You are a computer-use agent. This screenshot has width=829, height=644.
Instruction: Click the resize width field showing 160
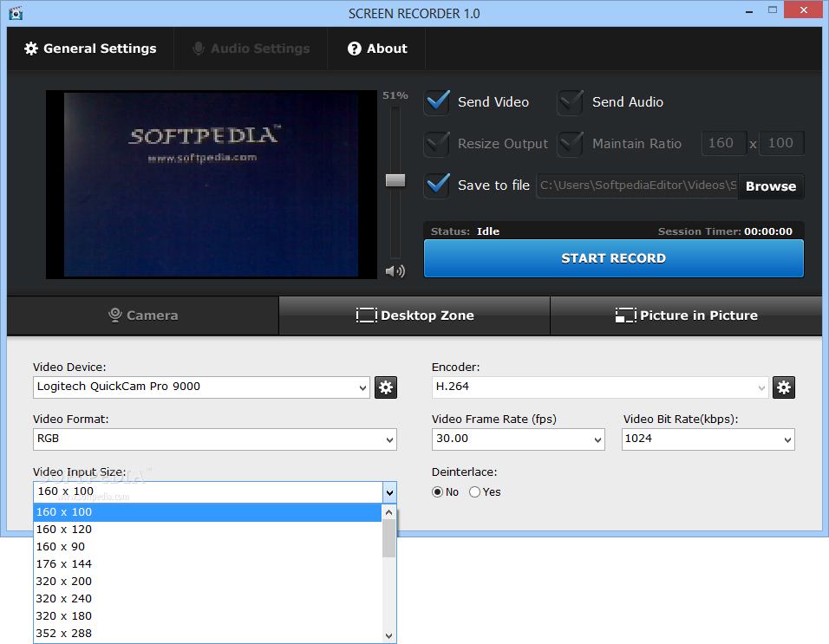click(x=724, y=143)
